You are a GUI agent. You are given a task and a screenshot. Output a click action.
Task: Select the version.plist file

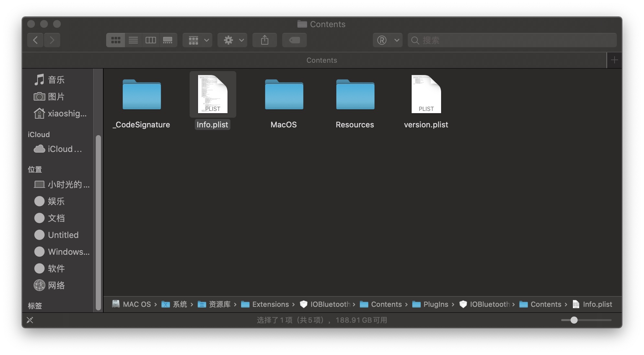click(426, 94)
